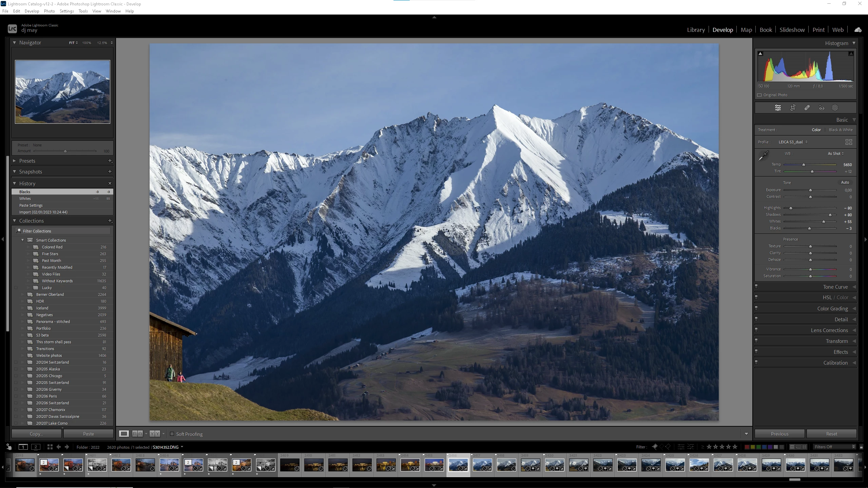Enable the Soft Proofing checkbox
This screenshot has height=488, width=868.
click(172, 434)
